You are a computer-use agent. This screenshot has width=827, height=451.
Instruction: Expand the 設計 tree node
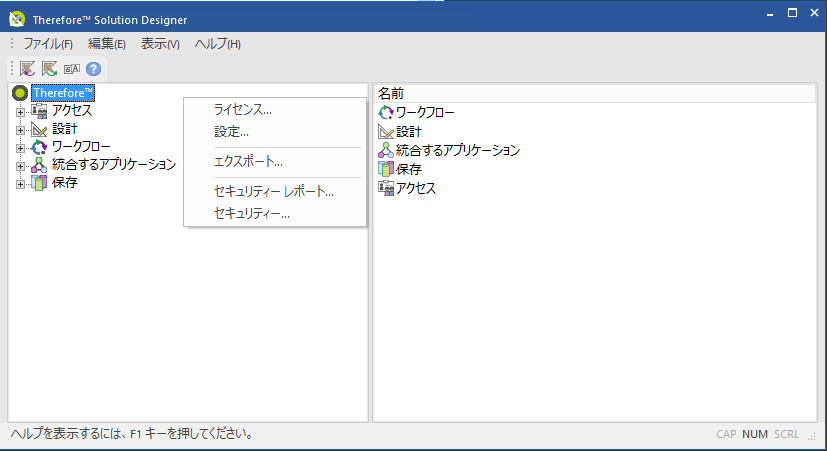coord(20,130)
